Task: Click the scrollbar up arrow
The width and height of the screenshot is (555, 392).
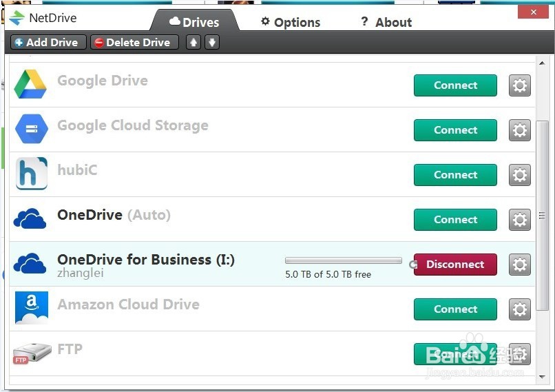Action: (542, 63)
